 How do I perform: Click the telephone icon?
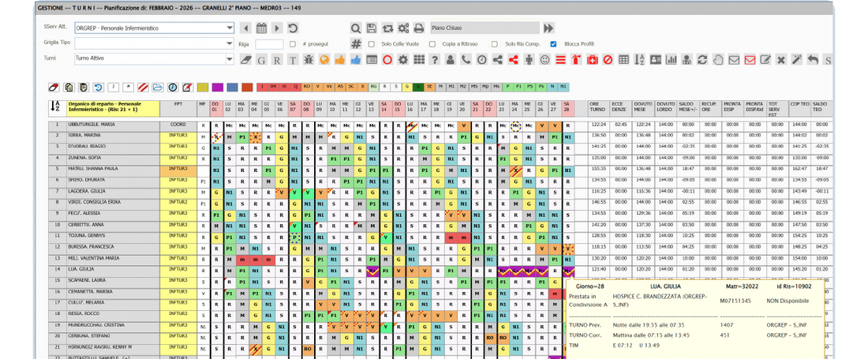(x=466, y=60)
